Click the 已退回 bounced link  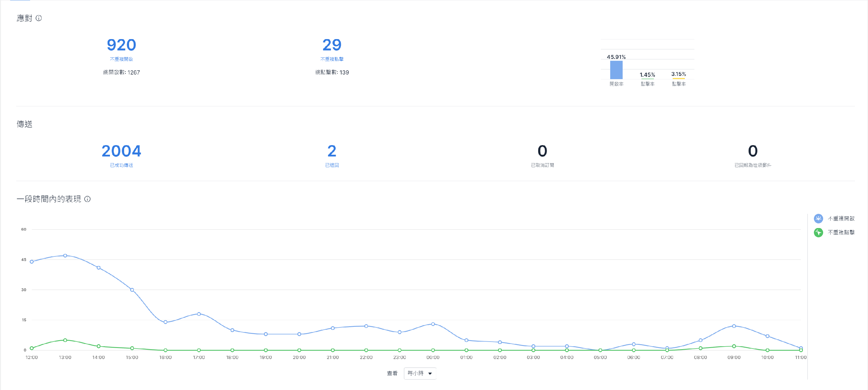(x=332, y=165)
